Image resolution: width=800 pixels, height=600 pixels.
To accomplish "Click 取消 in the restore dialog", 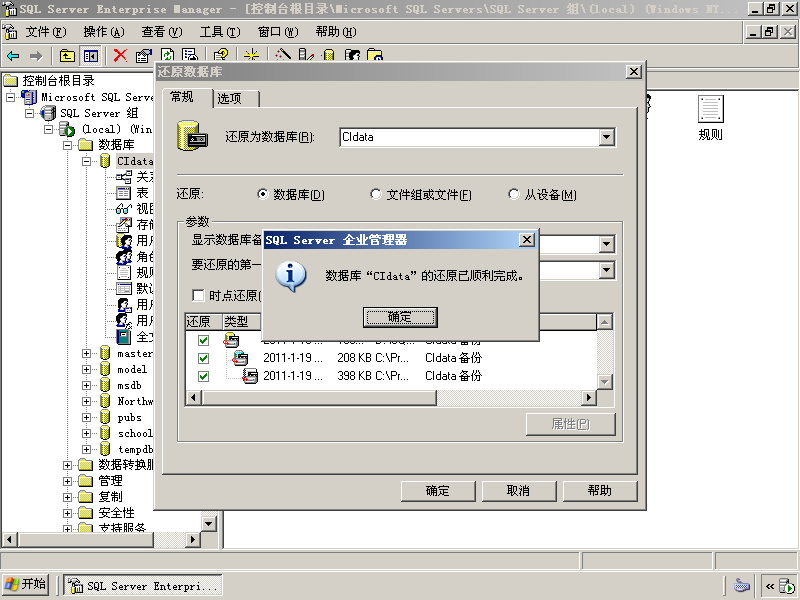I will coord(519,491).
